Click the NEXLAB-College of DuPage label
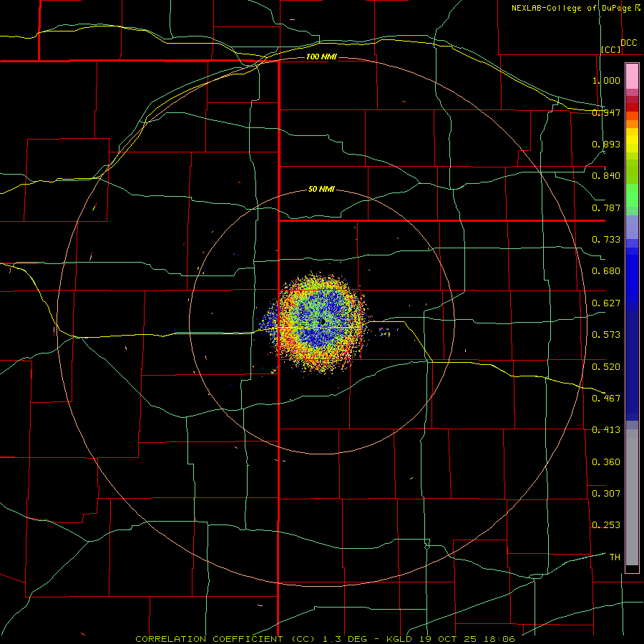Screen dimensions: 644x644 (572, 8)
